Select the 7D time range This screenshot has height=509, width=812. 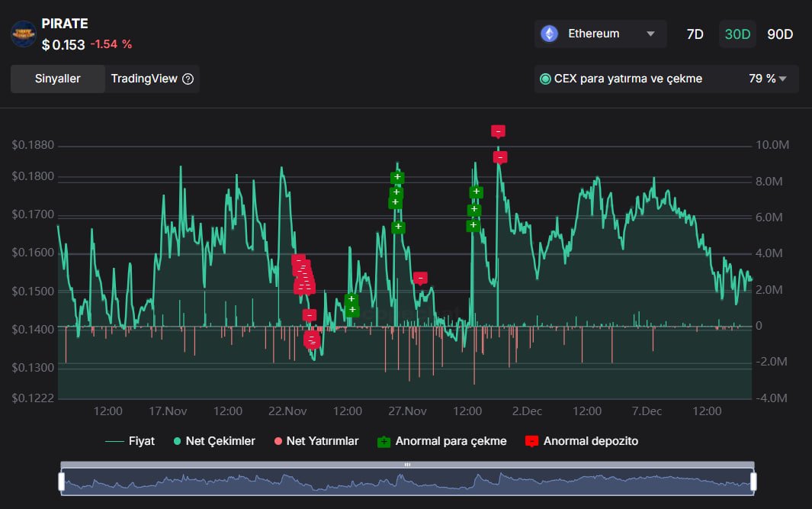[x=695, y=34]
